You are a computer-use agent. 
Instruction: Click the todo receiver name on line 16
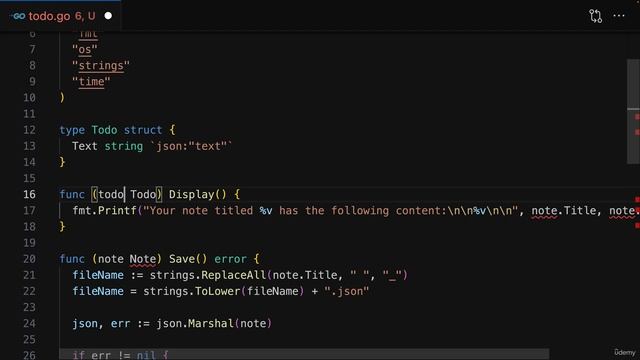(111, 194)
